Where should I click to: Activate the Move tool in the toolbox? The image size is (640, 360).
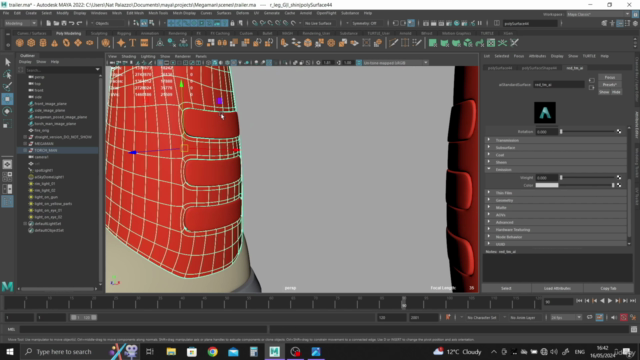[x=7, y=99]
